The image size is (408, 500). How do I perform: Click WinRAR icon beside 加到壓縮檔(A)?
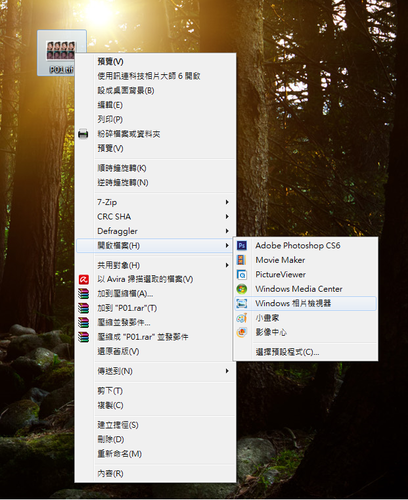point(84,294)
